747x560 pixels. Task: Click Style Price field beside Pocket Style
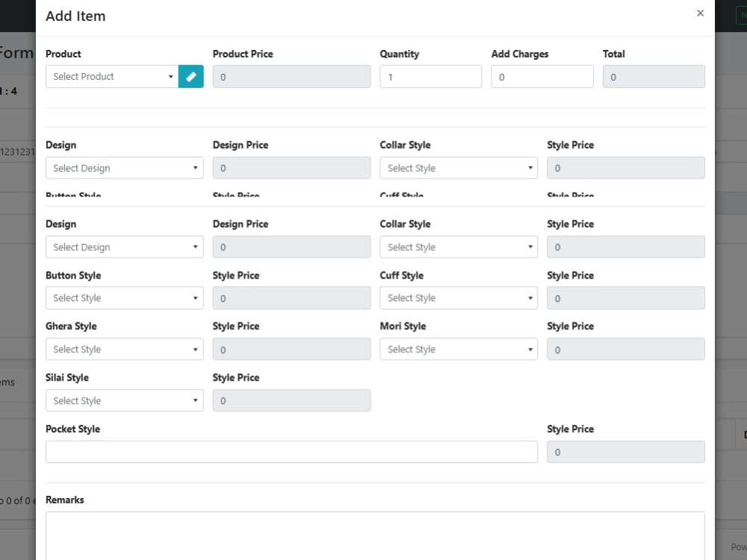625,452
